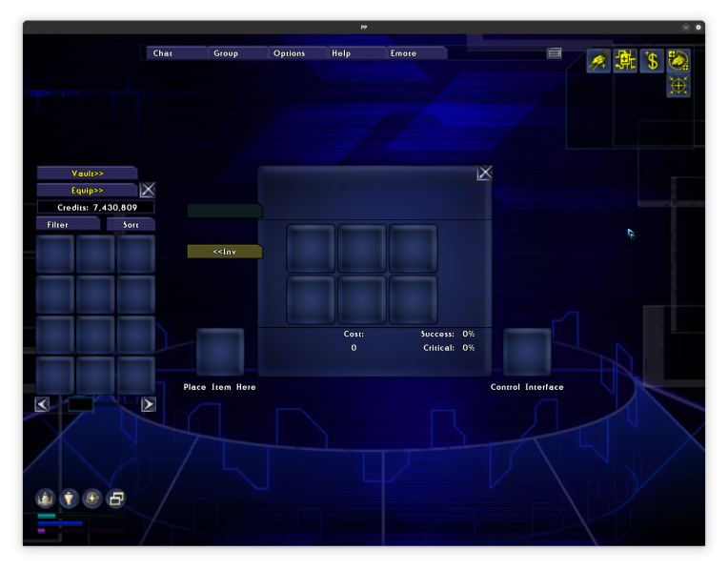Open the Chat menu

pos(175,53)
